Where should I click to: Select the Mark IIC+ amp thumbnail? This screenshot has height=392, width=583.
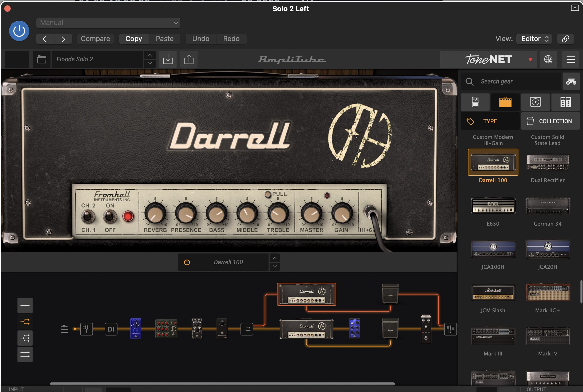[x=548, y=292]
